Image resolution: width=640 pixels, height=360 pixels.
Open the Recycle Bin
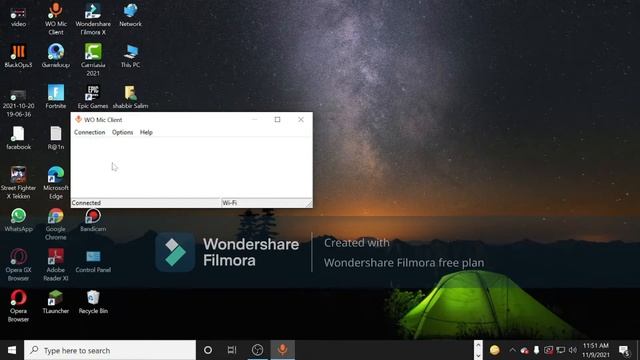click(x=93, y=302)
